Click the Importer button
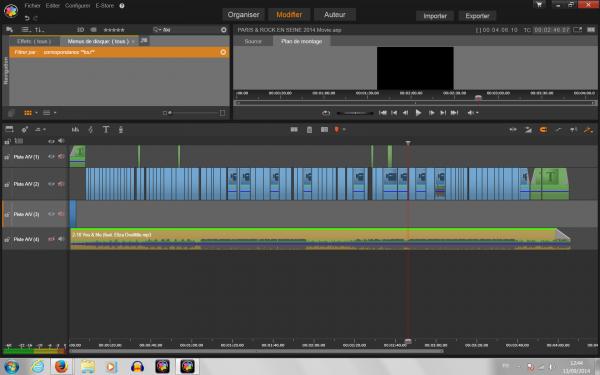The width and height of the screenshot is (600, 375). (x=435, y=16)
